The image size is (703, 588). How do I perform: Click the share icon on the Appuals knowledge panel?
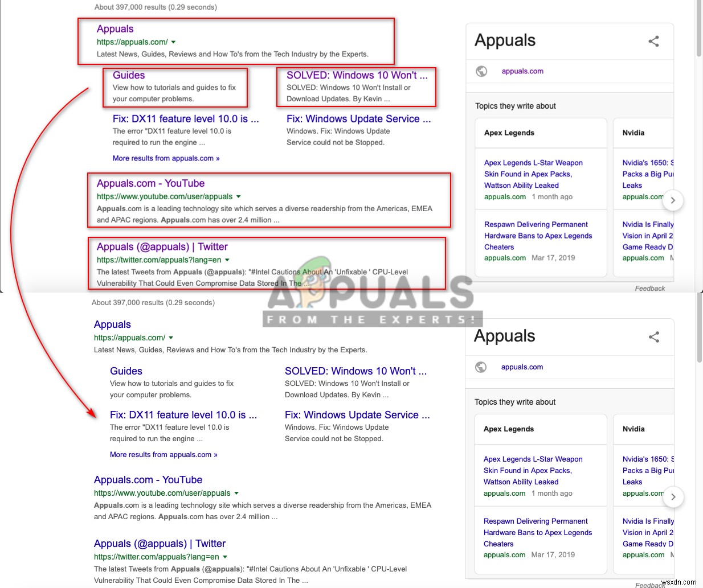pos(653,41)
